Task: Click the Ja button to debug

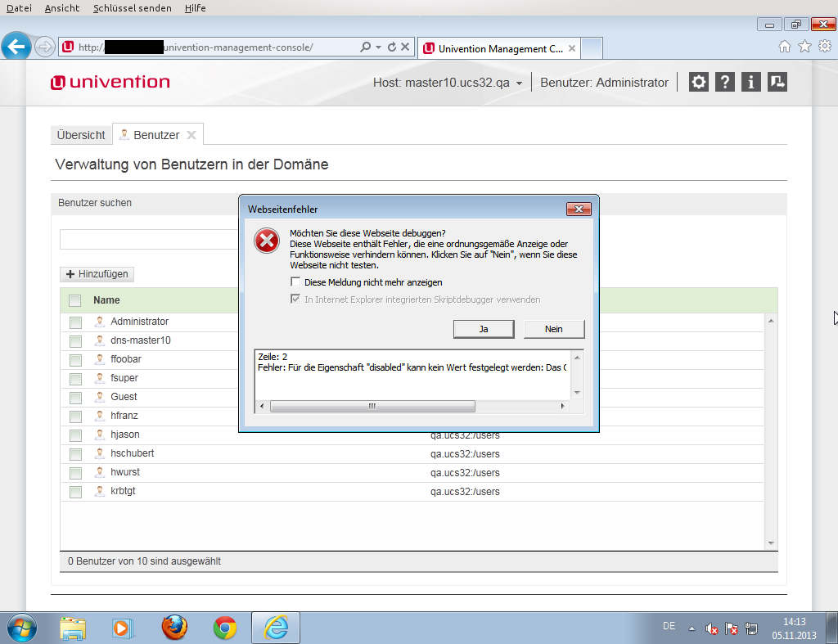Action: click(x=484, y=328)
